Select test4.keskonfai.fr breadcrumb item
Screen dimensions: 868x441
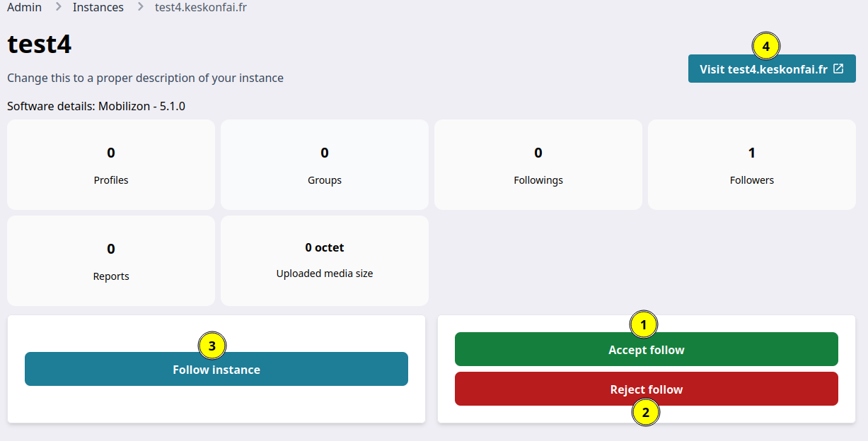click(201, 7)
